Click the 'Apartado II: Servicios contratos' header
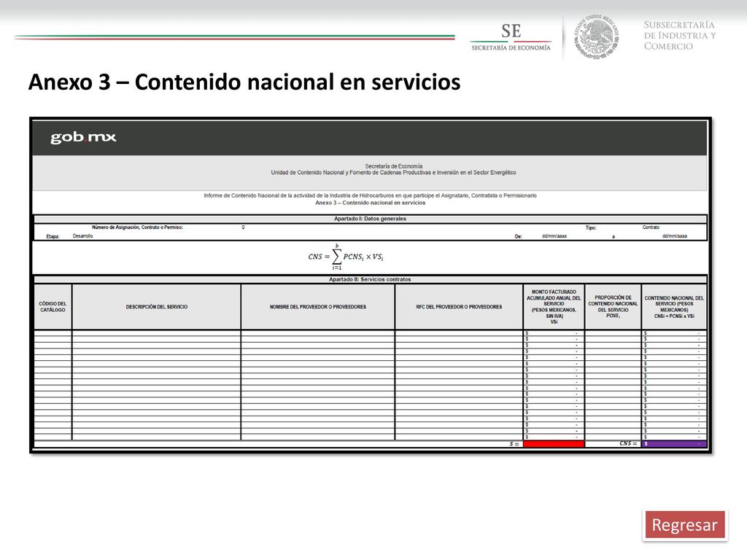This screenshot has width=747, height=560. (x=370, y=279)
